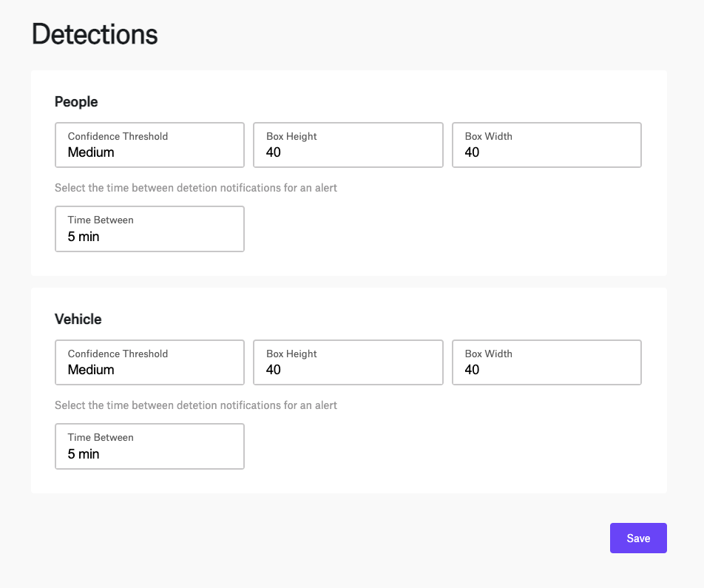Click the Vehicle section heading
Image resolution: width=704 pixels, height=588 pixels.
click(x=78, y=320)
